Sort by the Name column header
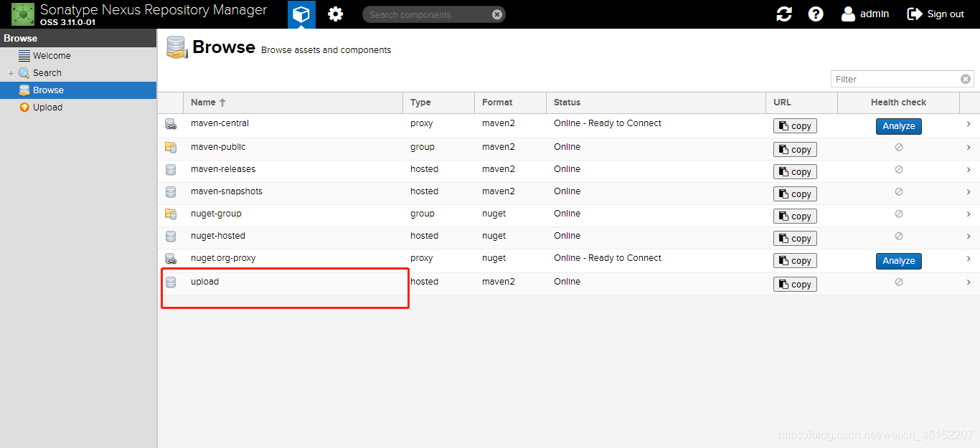980x448 pixels. coord(293,103)
